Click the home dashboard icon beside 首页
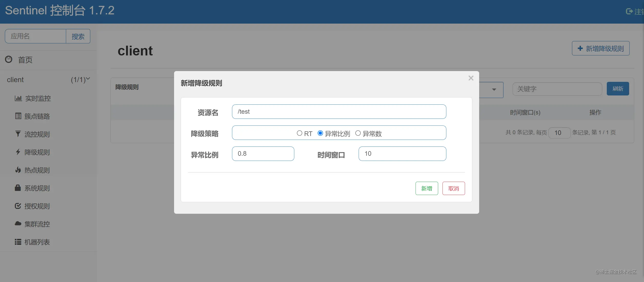This screenshot has width=644, height=282. pos(9,60)
